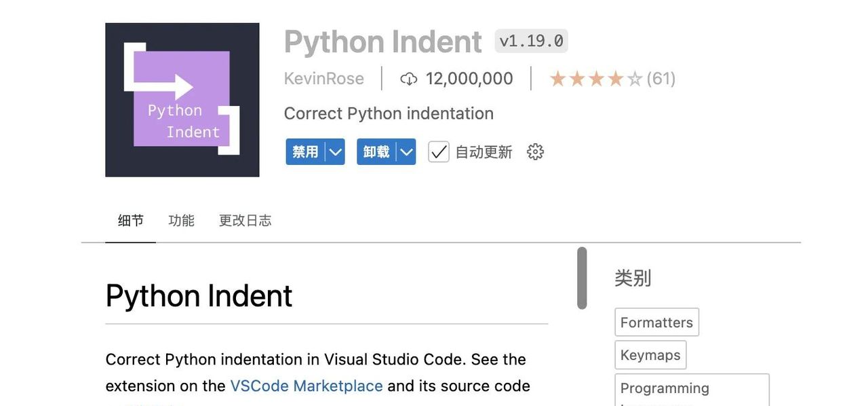The width and height of the screenshot is (868, 406).
Task: Open the extension settings gear icon
Action: point(535,151)
